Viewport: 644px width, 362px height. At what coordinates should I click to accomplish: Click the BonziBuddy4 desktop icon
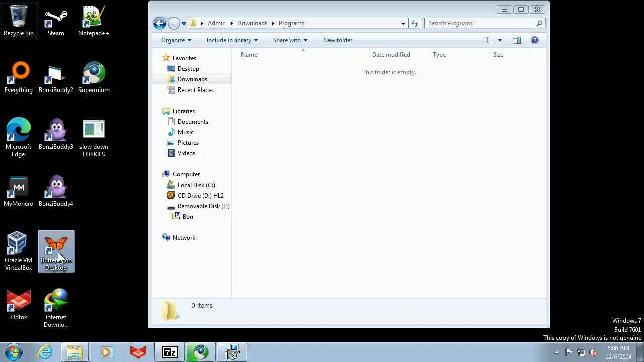56,191
